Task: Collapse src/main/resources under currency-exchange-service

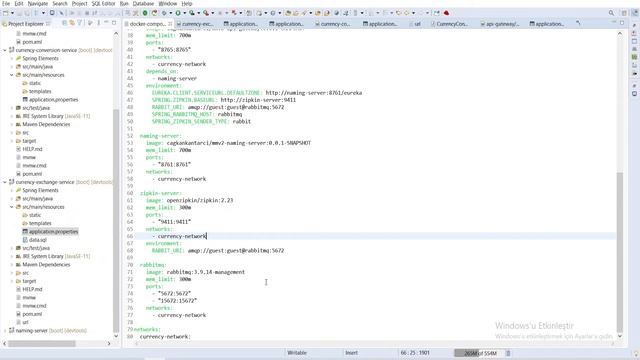Action: pyautogui.click(x=11, y=207)
